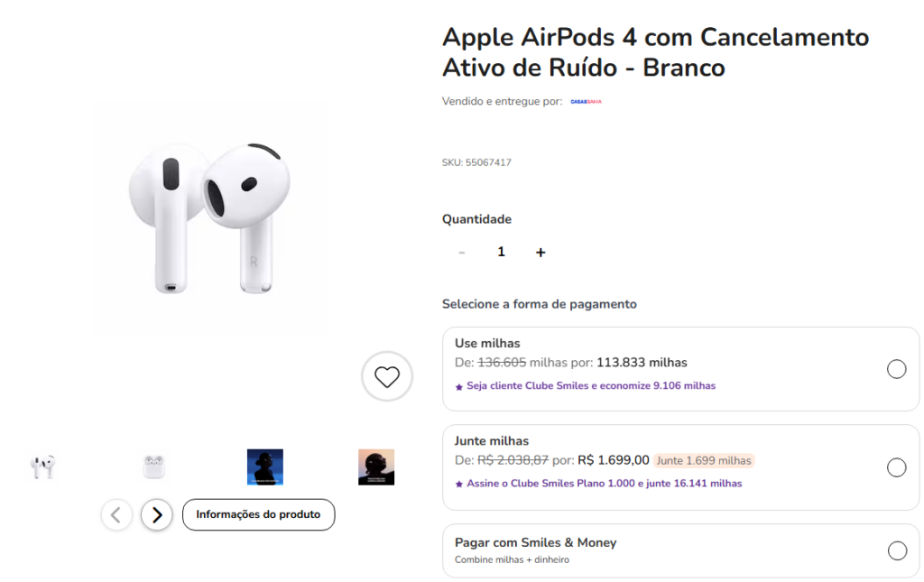Click star icon beside Seja cliente Clube Smiles
924x582 pixels.
459,386
